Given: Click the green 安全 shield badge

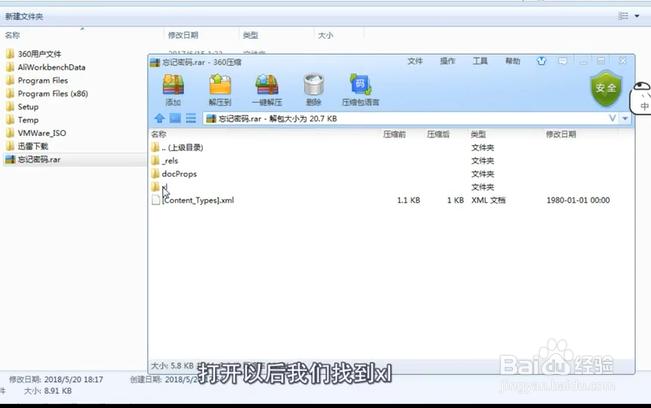Looking at the screenshot, I should tap(606, 88).
